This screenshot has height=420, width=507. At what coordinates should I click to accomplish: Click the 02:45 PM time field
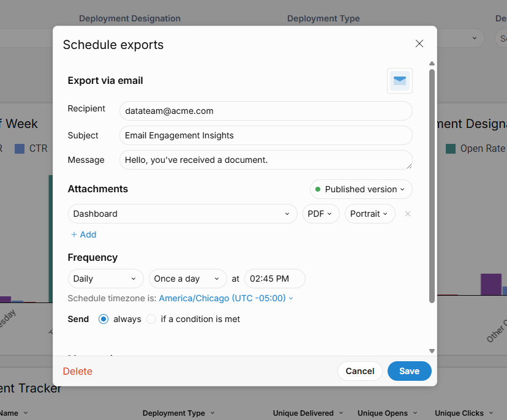click(x=274, y=279)
